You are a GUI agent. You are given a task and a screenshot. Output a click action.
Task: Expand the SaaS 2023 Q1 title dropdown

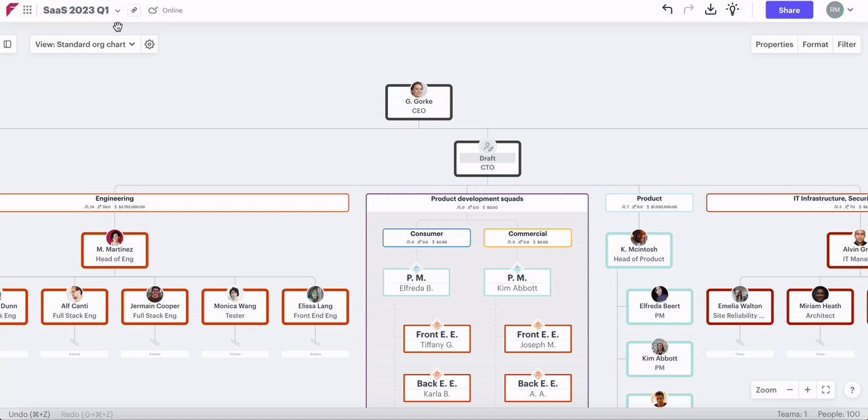click(x=117, y=11)
